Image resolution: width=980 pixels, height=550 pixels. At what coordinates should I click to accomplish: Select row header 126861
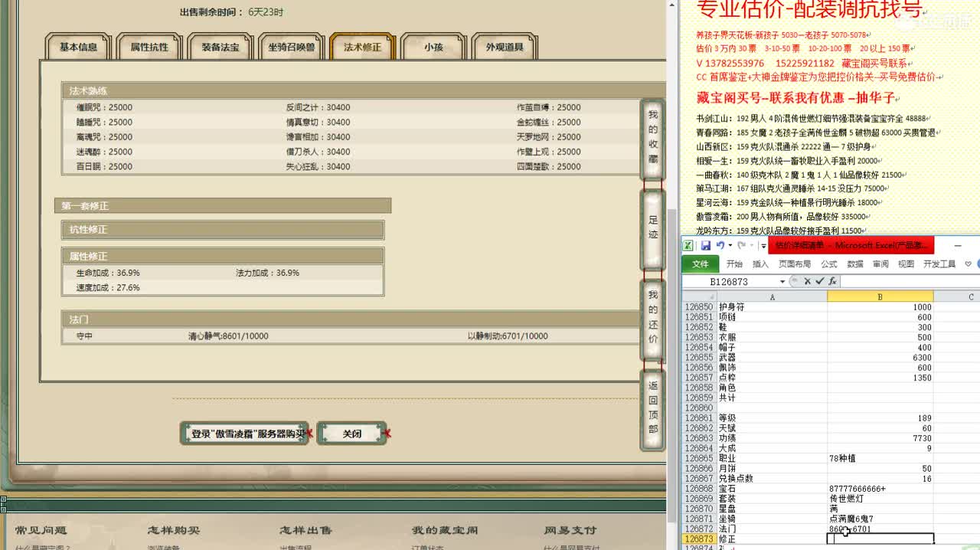[x=698, y=418]
